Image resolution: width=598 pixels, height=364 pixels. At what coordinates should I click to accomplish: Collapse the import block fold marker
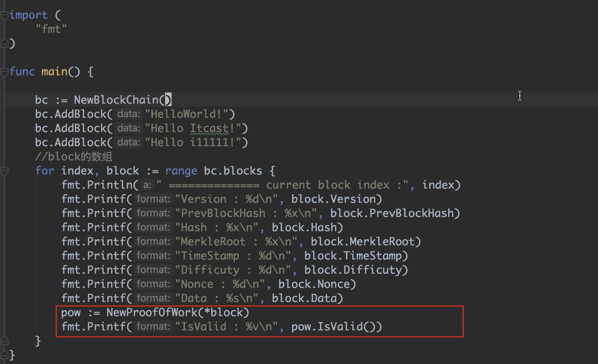tap(4, 16)
